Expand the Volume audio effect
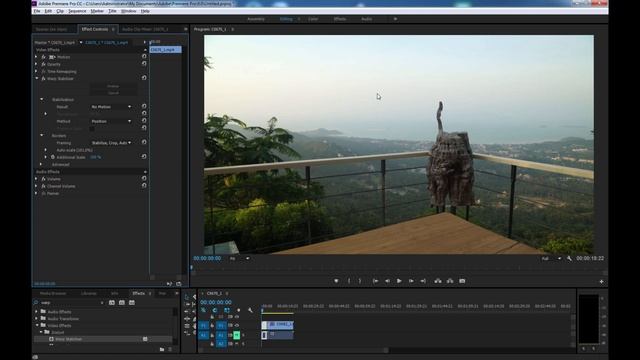Screen dimensions: 640x360 pos(36,179)
